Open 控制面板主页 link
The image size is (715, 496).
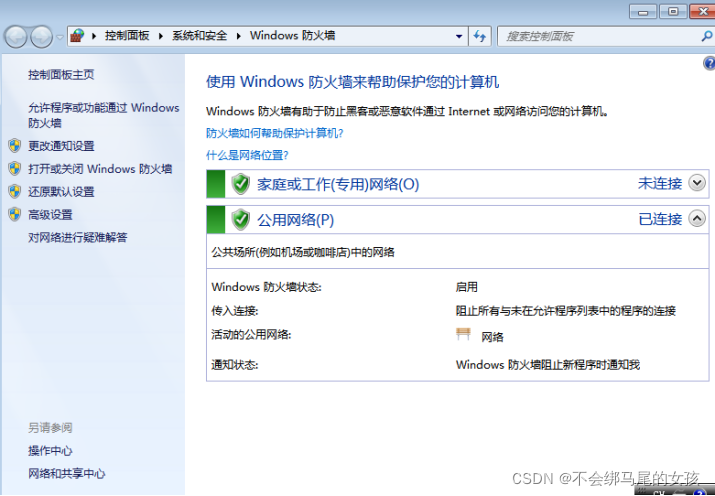click(61, 74)
